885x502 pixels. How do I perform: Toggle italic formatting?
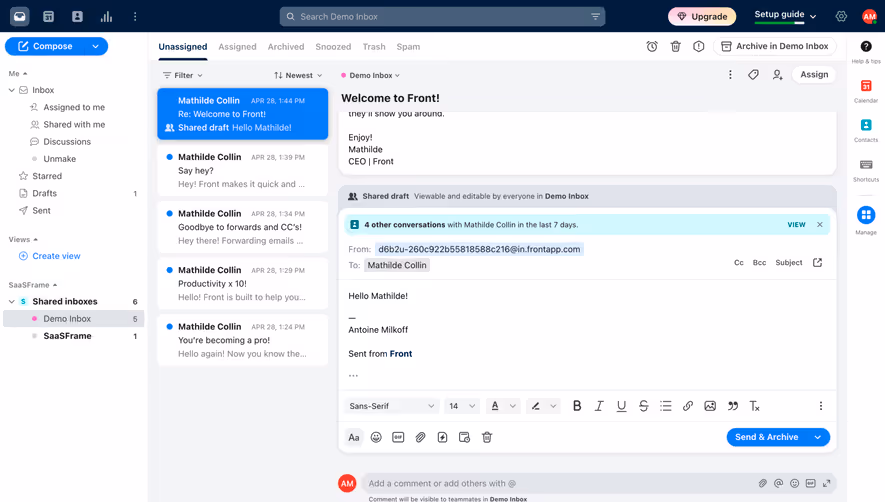[x=599, y=405]
